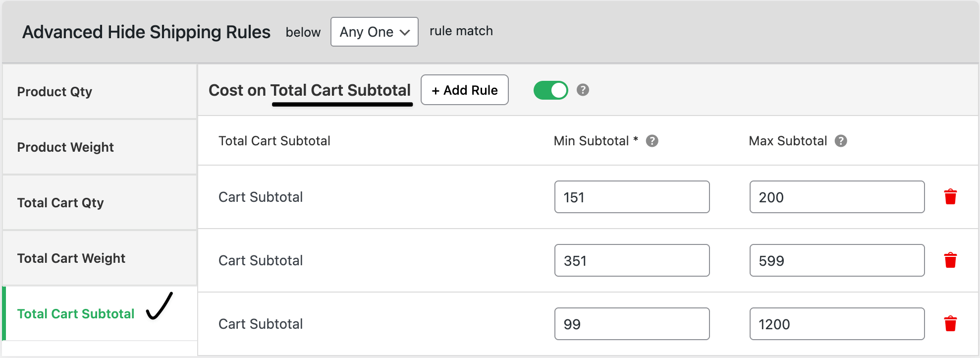Click the Max Subtotal field containing 1200
The width and height of the screenshot is (980, 358).
coord(837,324)
